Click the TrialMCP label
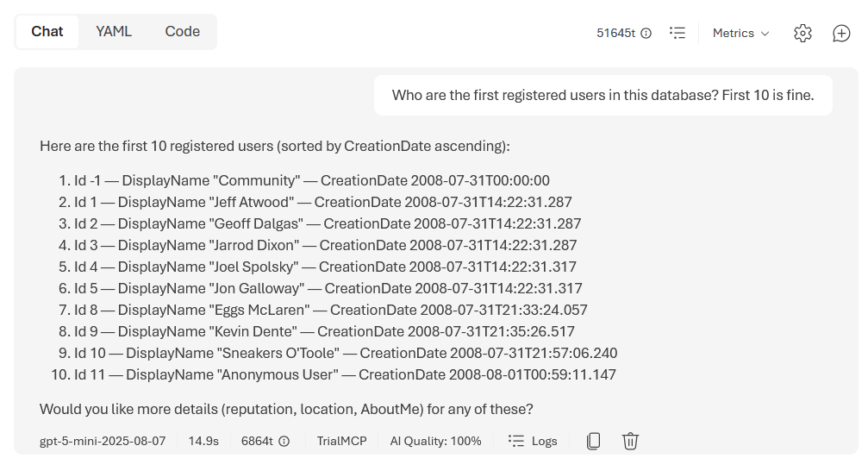The width and height of the screenshot is (868, 471). [x=341, y=441]
